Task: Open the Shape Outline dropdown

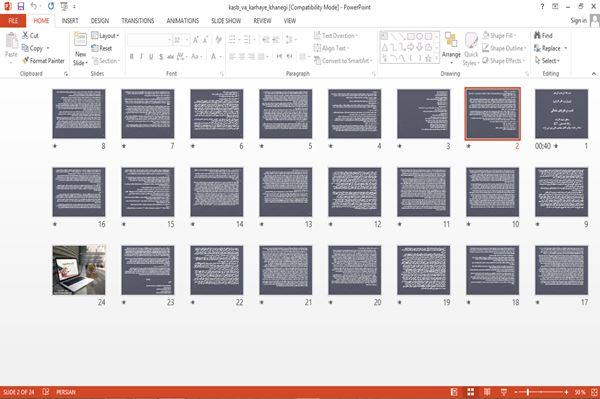Action: (504, 48)
